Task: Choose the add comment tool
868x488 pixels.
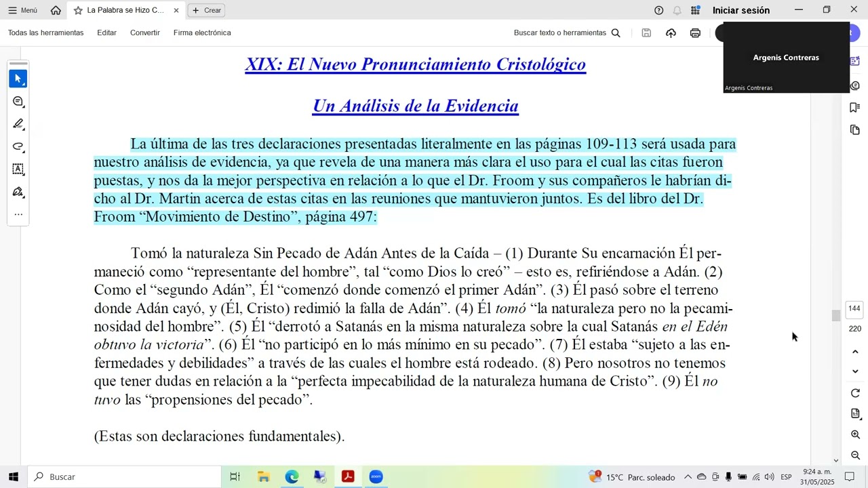Action: (18, 102)
